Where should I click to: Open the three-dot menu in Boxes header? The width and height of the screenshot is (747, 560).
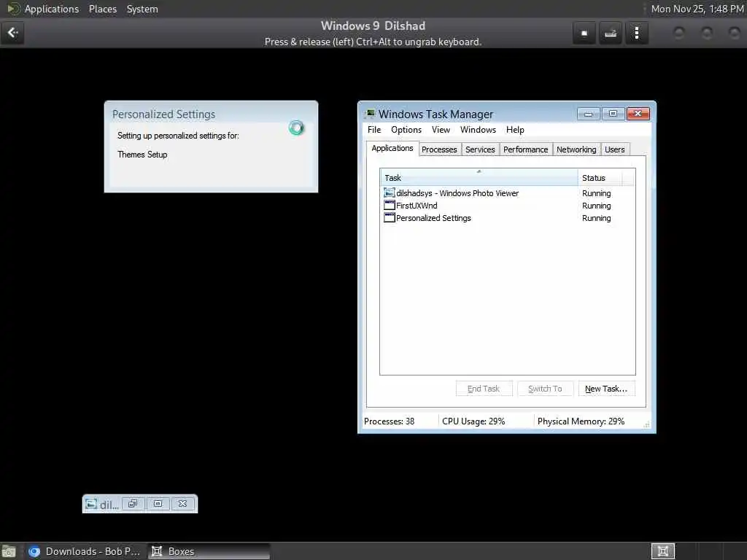coord(636,33)
